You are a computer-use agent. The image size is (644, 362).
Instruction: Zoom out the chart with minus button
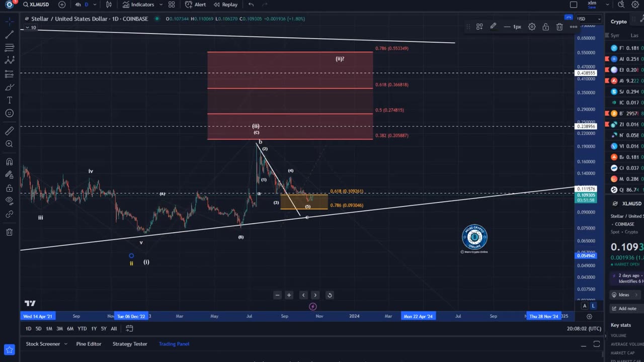click(277, 295)
